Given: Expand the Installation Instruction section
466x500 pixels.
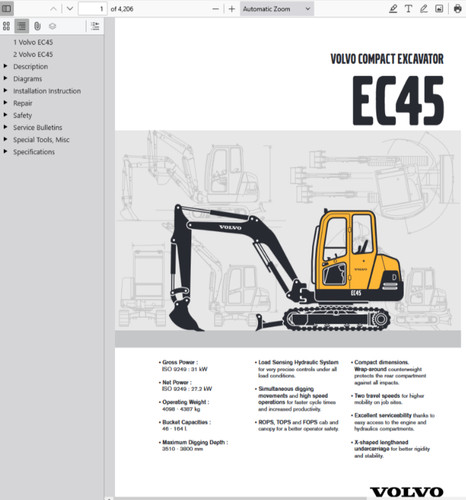Looking at the screenshot, I should (x=5, y=90).
